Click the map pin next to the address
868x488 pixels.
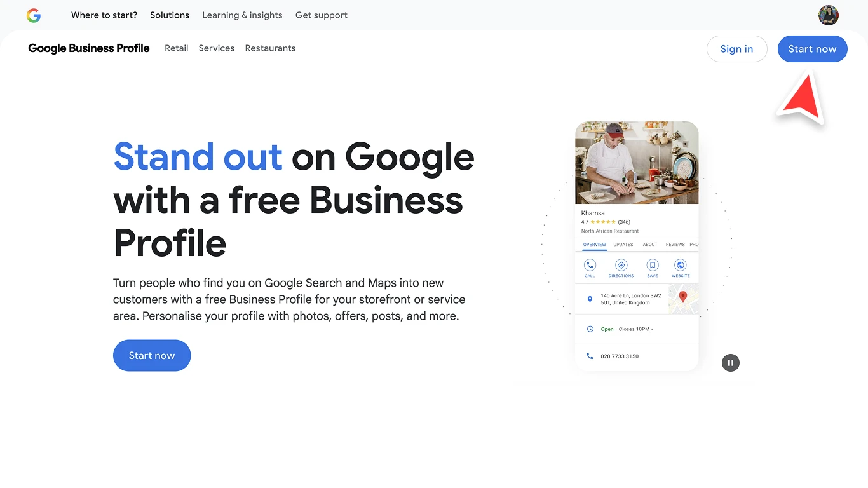(x=589, y=299)
